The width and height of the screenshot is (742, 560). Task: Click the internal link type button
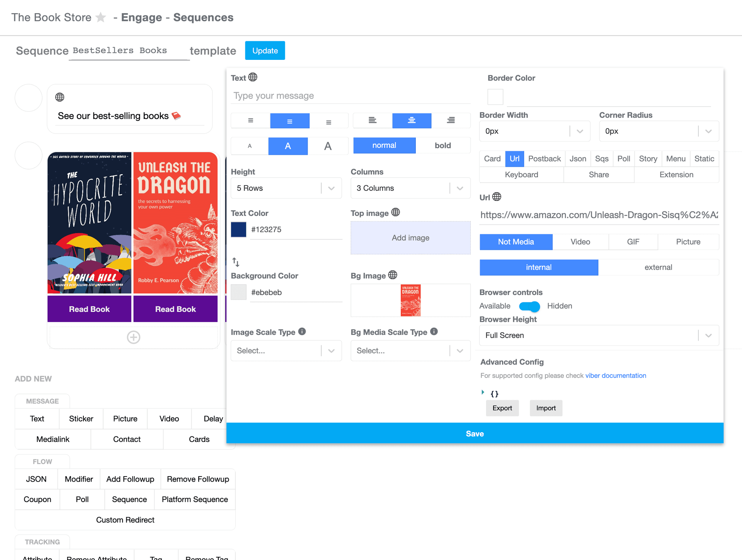(x=538, y=268)
